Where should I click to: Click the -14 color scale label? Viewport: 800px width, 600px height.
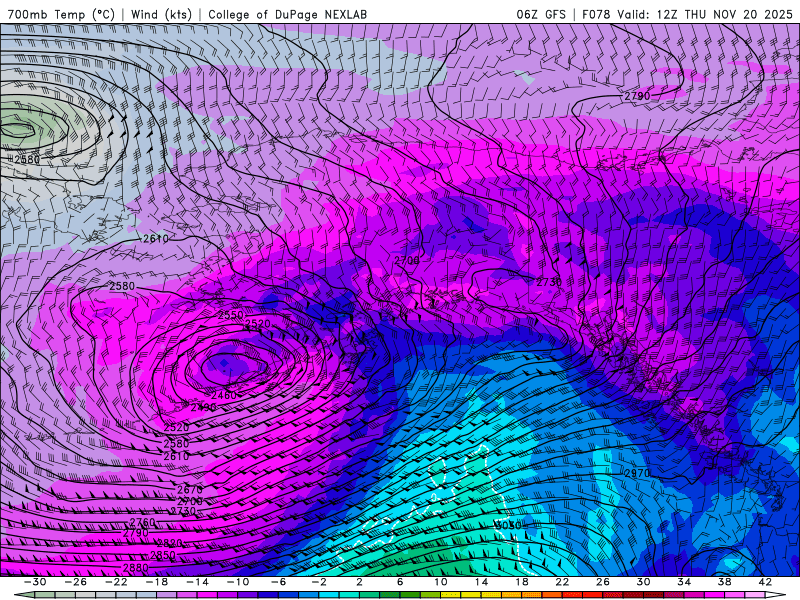pos(197,582)
